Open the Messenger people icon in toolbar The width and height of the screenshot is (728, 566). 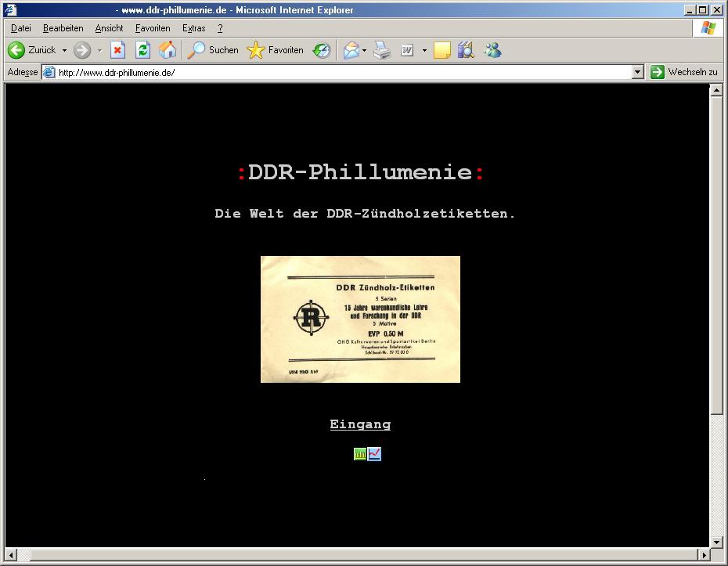click(x=492, y=50)
